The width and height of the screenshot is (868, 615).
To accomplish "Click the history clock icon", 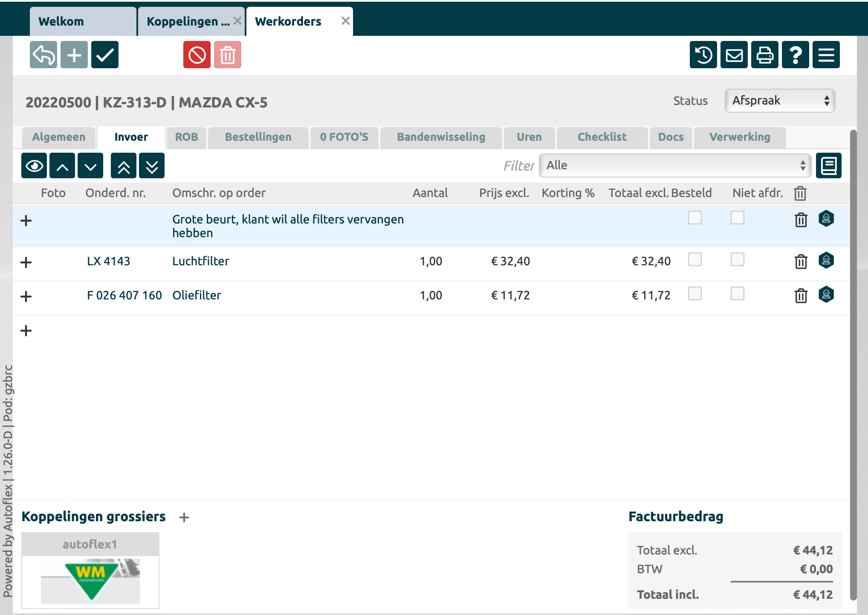I will click(x=703, y=55).
